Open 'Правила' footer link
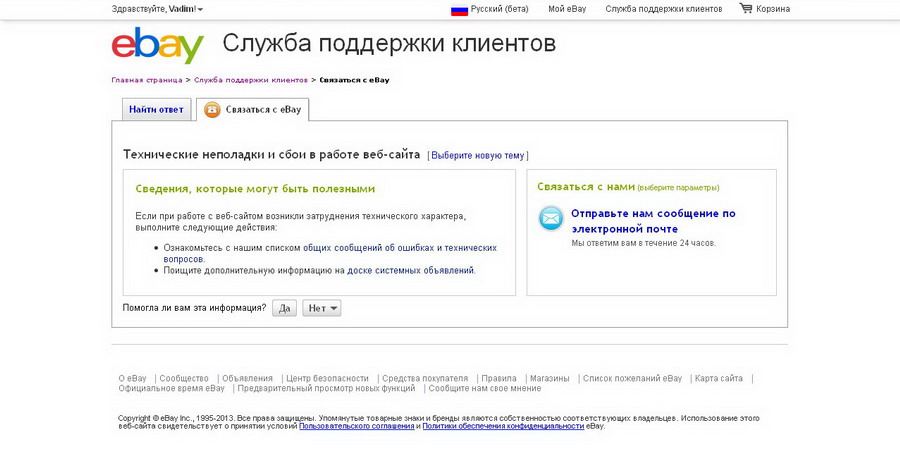This screenshot has width=900, height=452. coord(499,378)
